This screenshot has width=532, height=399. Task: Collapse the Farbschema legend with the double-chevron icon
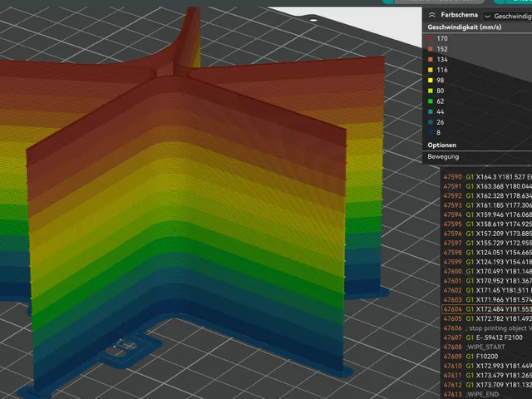(x=431, y=15)
